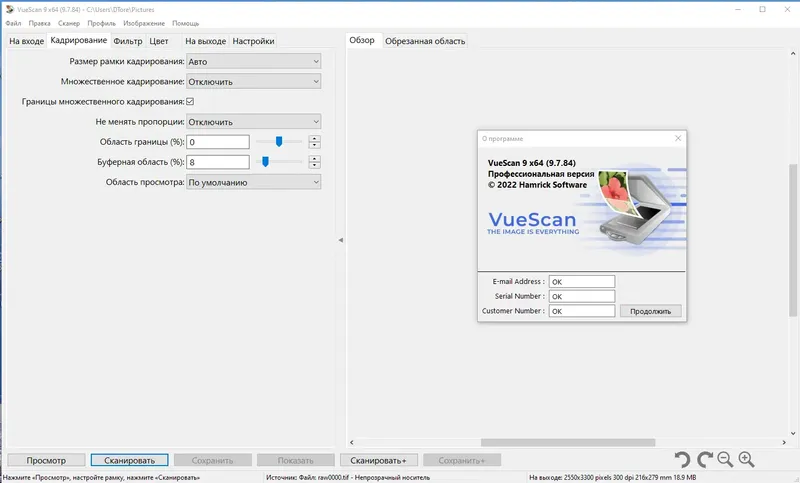Zoom out with the minus magnifier icon
Image resolution: width=800 pixels, height=483 pixels.
pyautogui.click(x=725, y=460)
